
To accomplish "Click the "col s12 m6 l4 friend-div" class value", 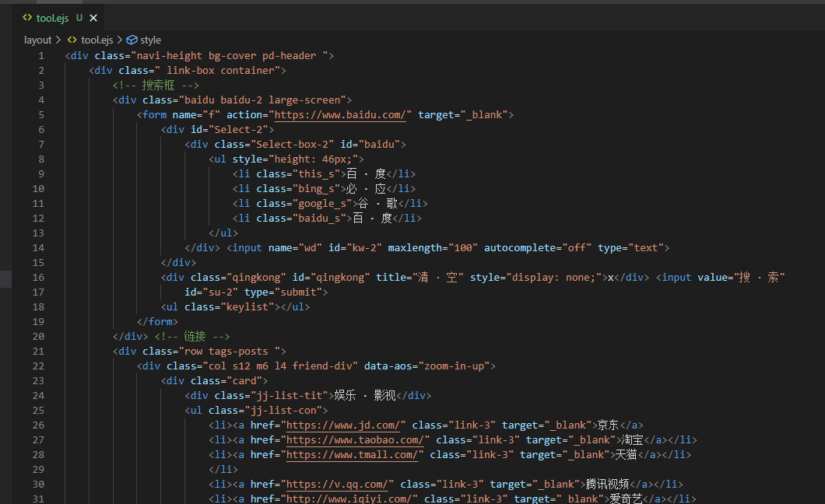I will point(280,366).
